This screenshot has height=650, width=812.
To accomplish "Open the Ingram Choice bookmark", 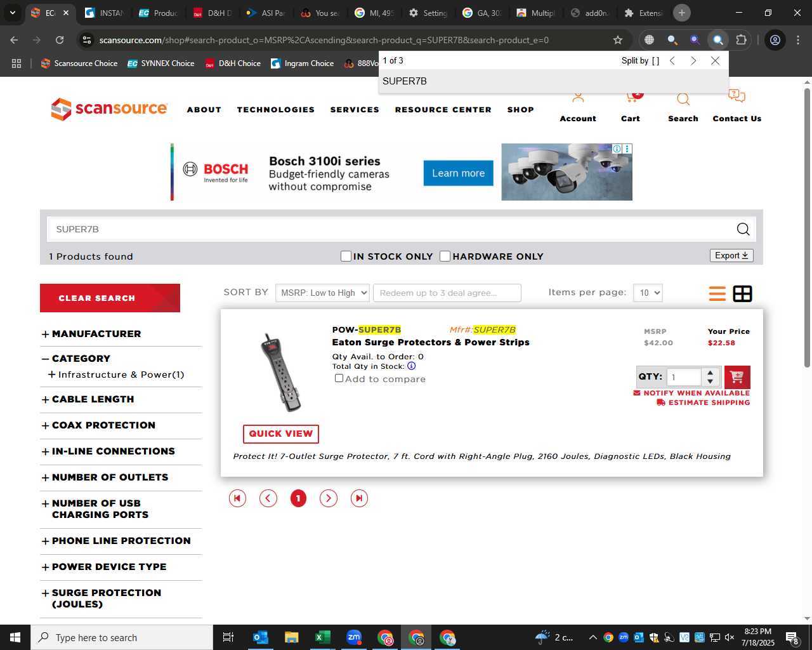I will [302, 63].
